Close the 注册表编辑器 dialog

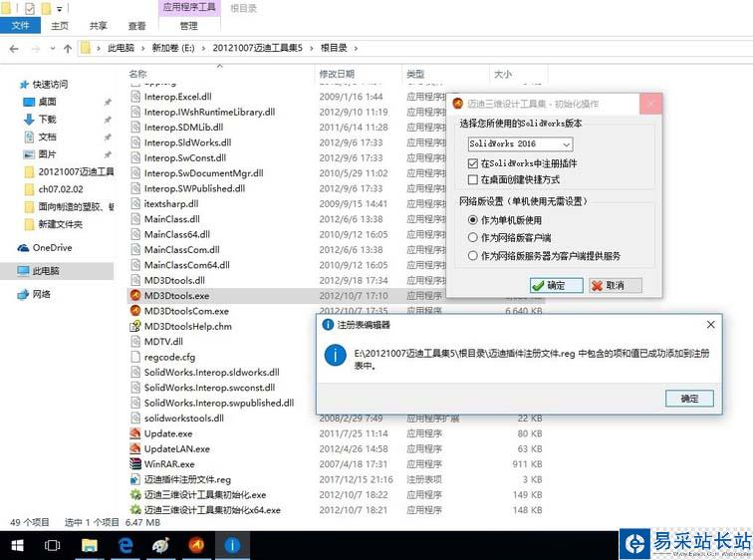[711, 325]
